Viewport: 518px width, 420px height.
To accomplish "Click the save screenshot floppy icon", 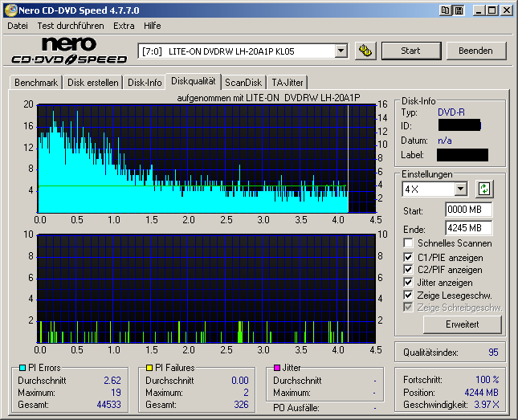I will tap(457, 10).
